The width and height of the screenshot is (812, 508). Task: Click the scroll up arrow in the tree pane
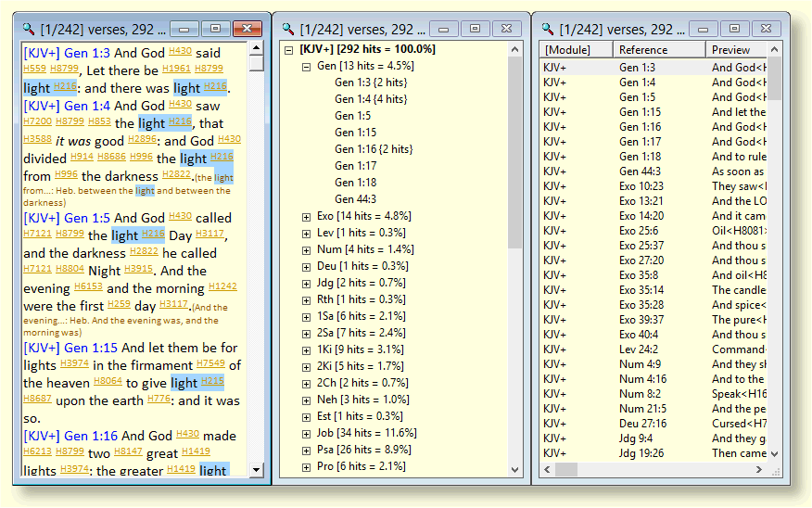pyautogui.click(x=514, y=49)
